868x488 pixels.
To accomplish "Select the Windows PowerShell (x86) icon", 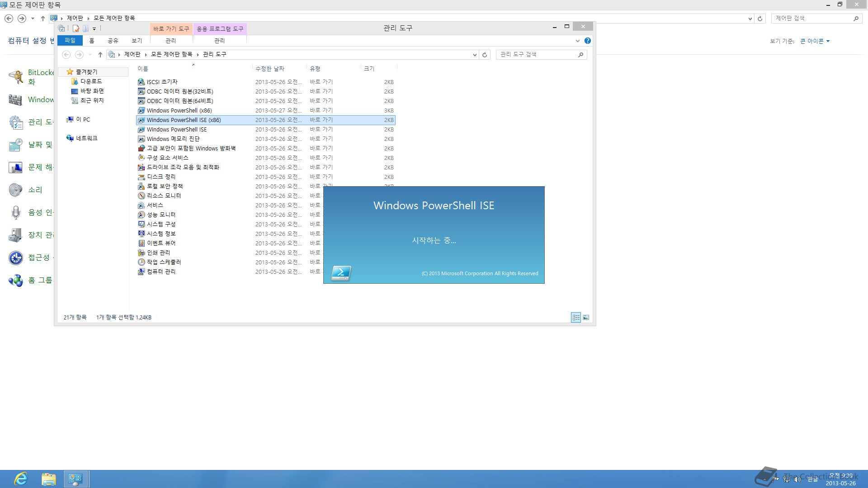I will click(x=142, y=111).
